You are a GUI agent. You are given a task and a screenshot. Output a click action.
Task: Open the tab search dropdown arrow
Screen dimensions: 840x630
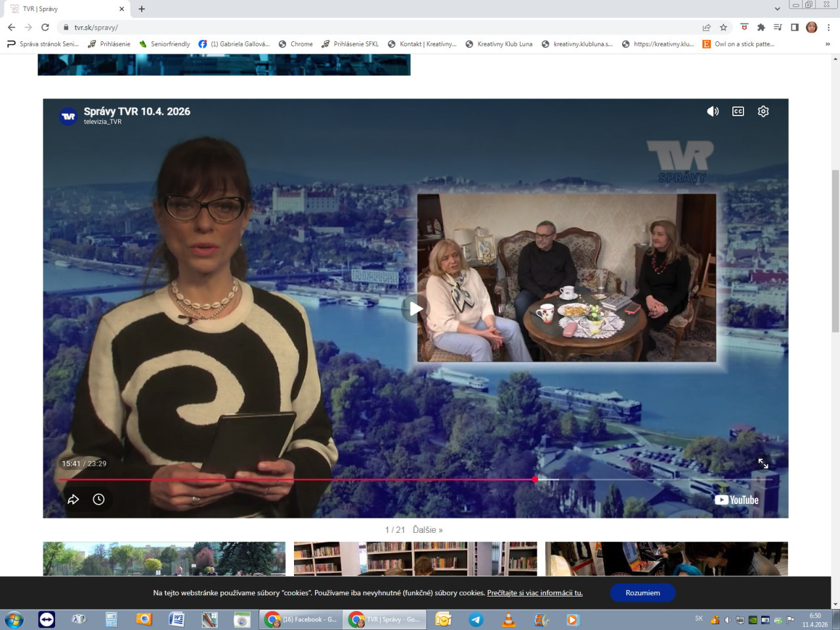tap(777, 9)
